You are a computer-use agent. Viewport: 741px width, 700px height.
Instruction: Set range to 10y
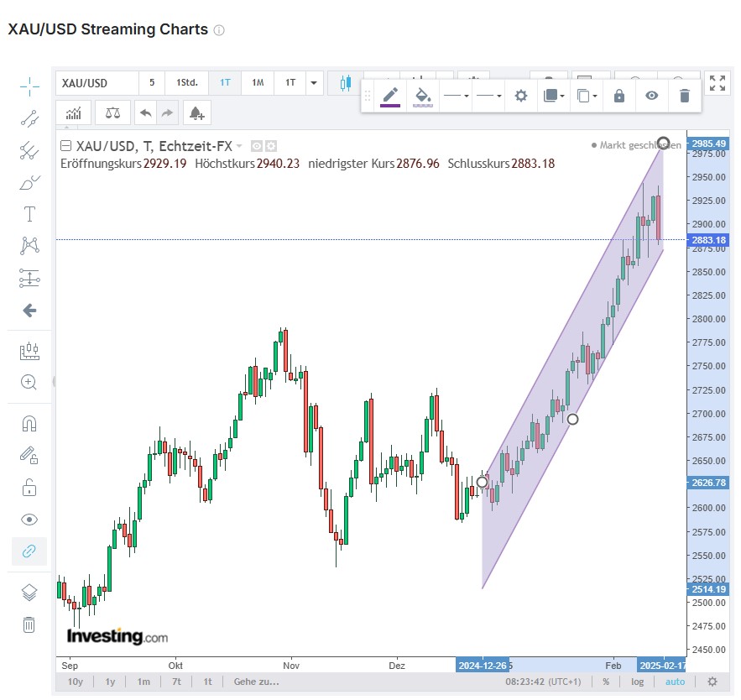[x=76, y=682]
